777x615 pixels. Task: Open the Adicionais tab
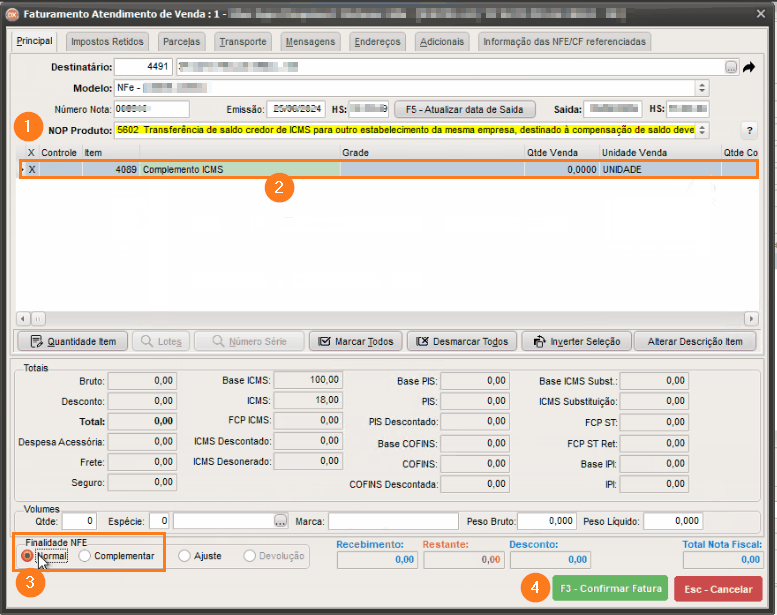coord(442,42)
